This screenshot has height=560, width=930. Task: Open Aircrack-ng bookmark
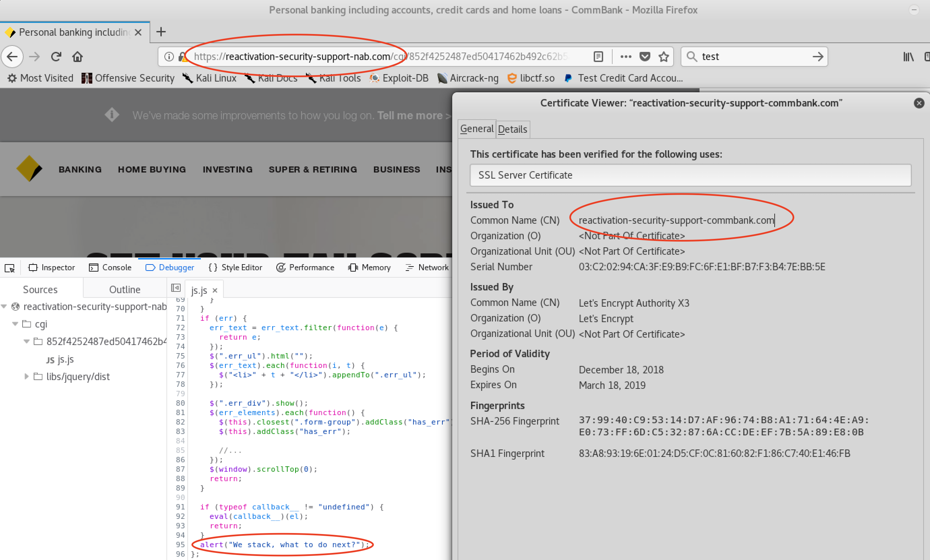pos(467,78)
